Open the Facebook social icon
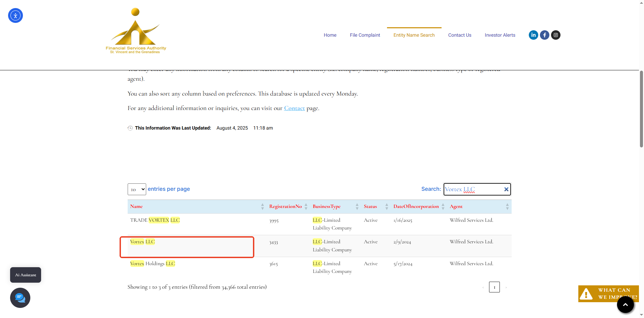 coord(544,35)
